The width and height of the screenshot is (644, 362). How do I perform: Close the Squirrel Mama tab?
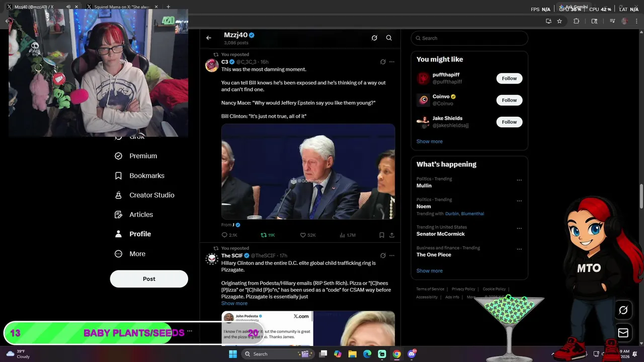pos(156,7)
